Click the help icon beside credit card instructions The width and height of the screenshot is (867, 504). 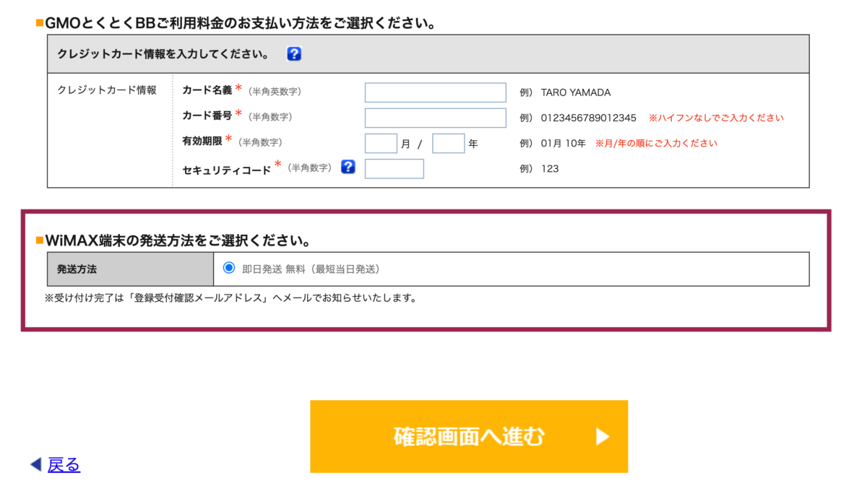(293, 53)
